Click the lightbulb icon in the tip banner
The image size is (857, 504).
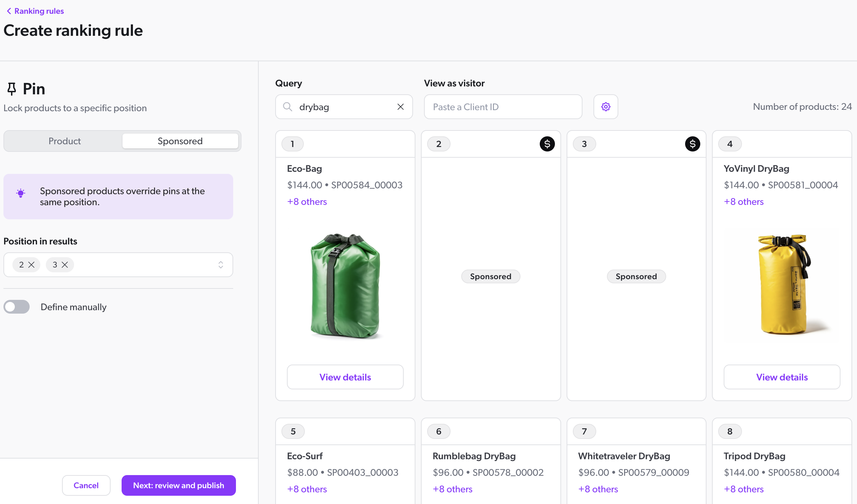pos(20,193)
